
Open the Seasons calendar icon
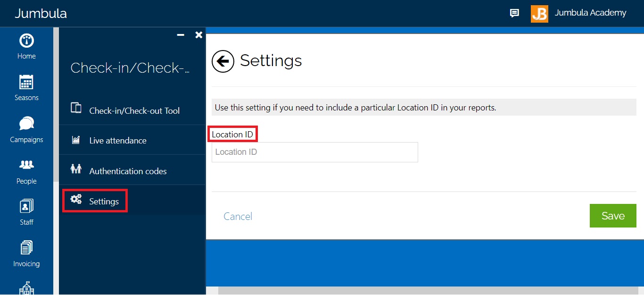26,82
